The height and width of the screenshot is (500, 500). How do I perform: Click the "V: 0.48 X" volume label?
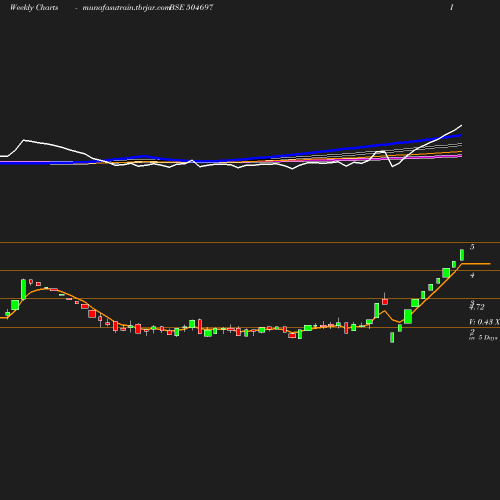(484, 322)
